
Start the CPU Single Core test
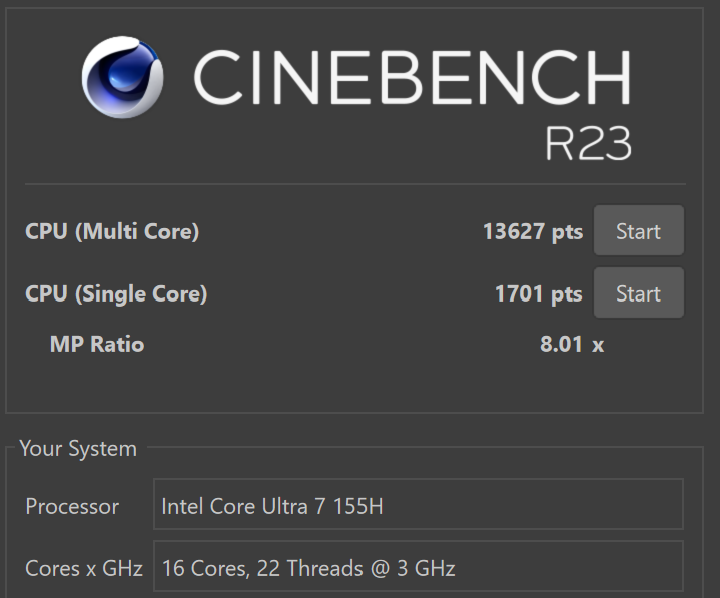(x=638, y=293)
